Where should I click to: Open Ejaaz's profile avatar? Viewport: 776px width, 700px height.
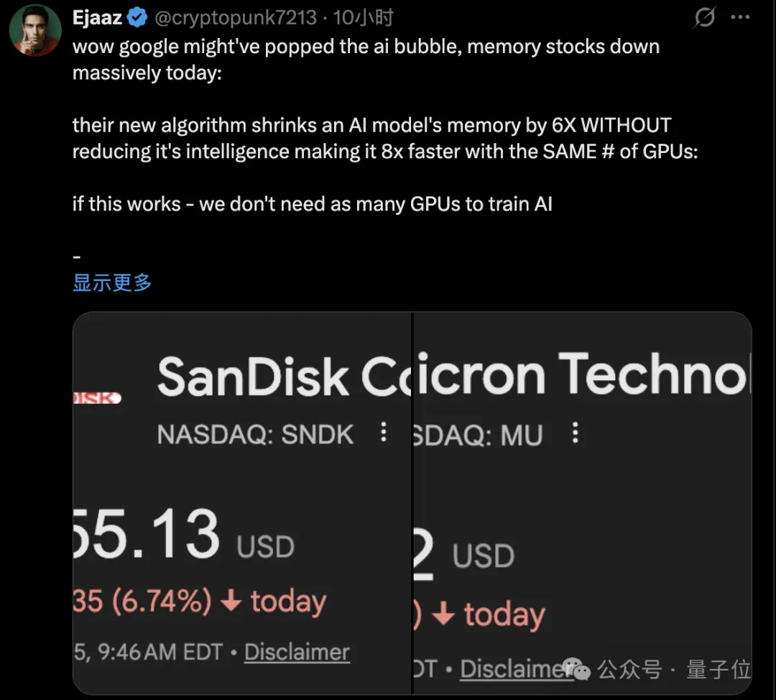pyautogui.click(x=35, y=30)
